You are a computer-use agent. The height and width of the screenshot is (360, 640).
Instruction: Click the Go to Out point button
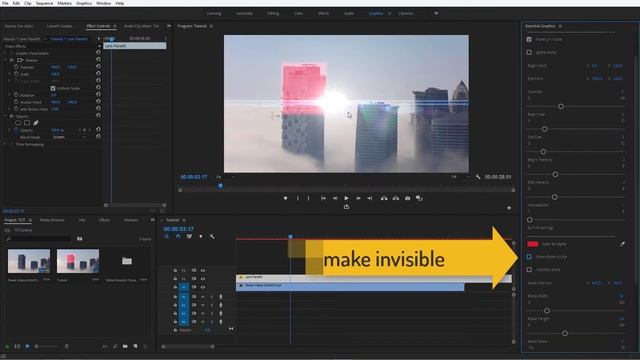click(369, 198)
